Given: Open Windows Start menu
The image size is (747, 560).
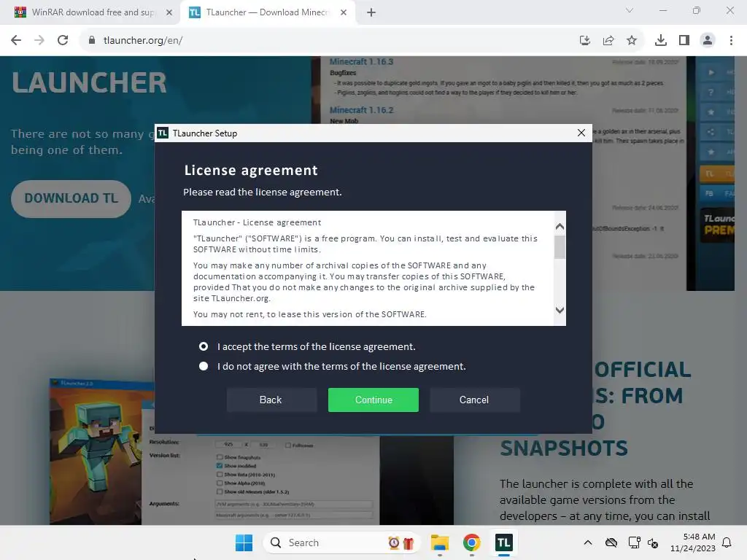Looking at the screenshot, I should click(244, 542).
